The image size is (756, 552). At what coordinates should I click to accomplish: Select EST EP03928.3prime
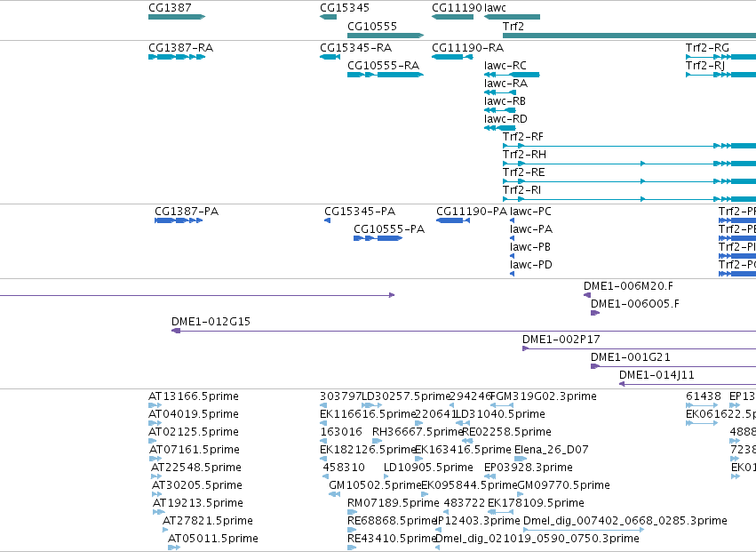[529, 468]
